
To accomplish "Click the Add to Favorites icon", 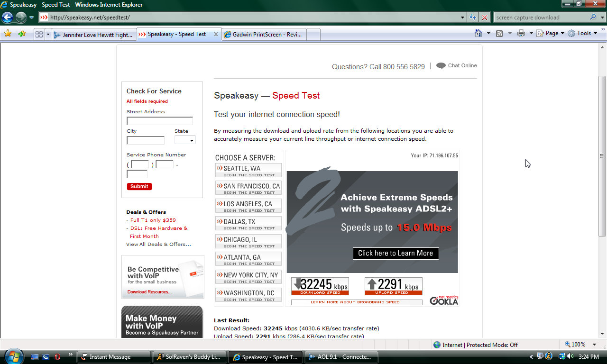I will [21, 34].
